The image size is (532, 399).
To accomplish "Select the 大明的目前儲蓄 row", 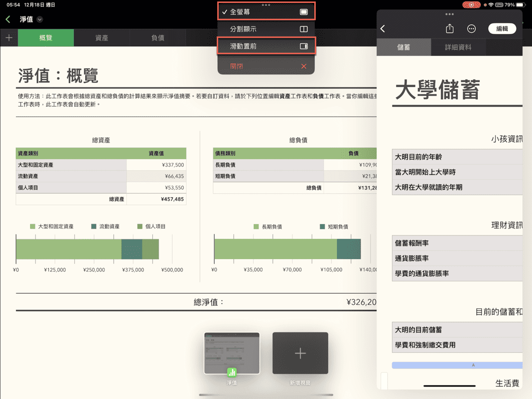I will click(457, 330).
